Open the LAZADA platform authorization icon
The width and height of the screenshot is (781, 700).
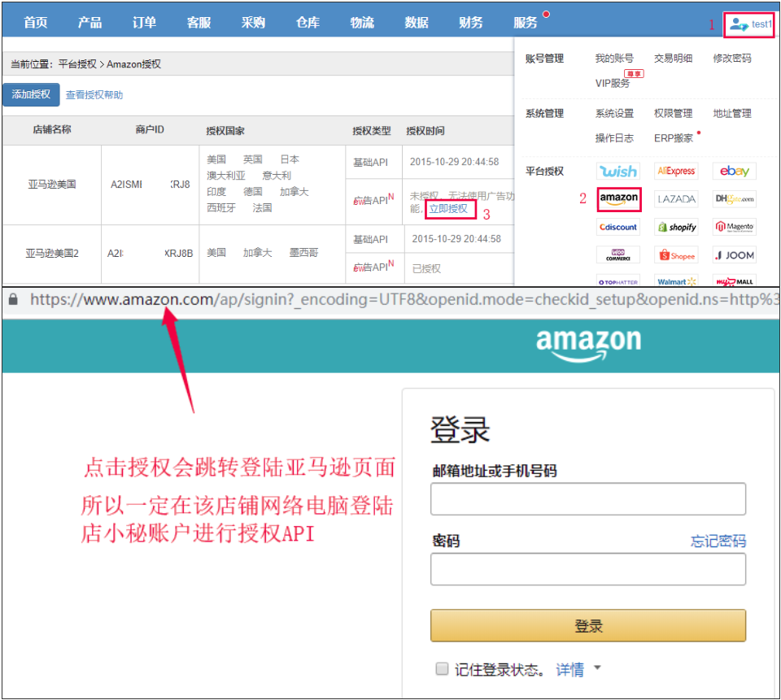click(676, 199)
